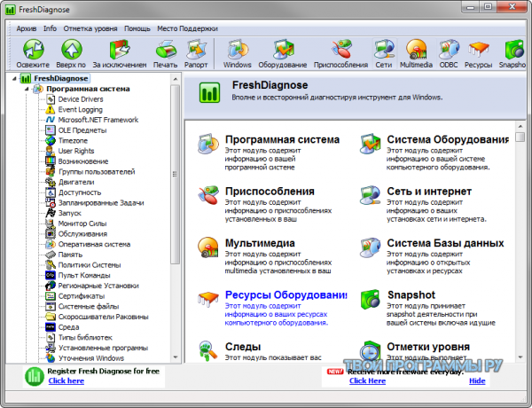
Task: Click the Мультимедиа module icon
Action: pyautogui.click(x=208, y=247)
